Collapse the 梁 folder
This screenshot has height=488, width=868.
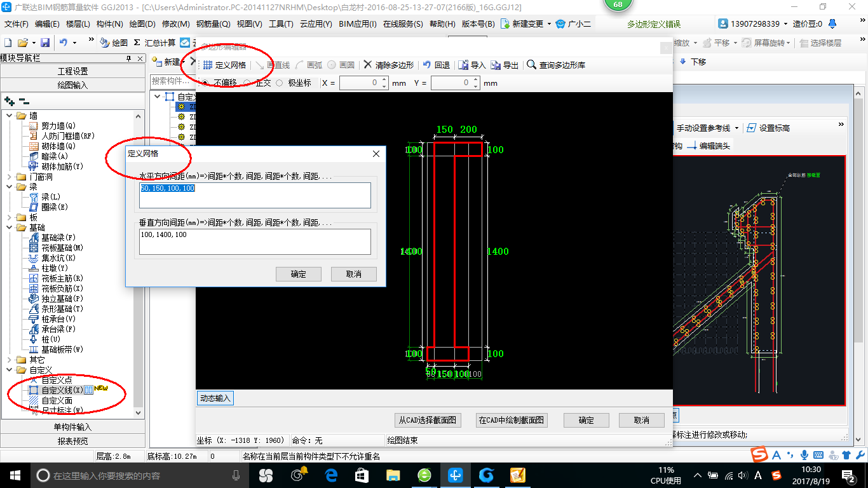9,187
